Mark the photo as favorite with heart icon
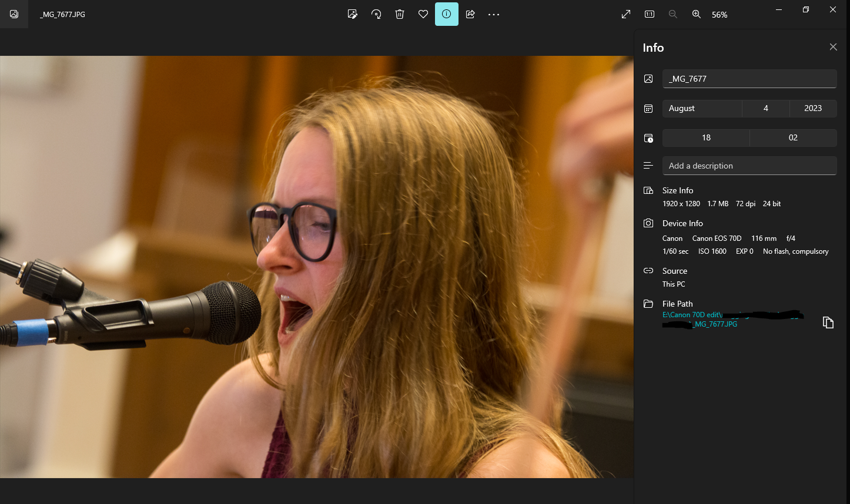Screen dimensions: 850x504 423,14
